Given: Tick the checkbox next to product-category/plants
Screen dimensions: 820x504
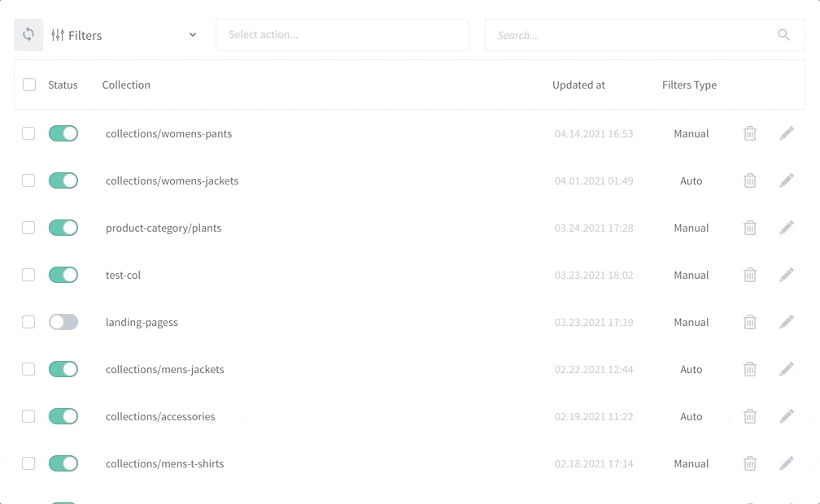Looking at the screenshot, I should (x=28, y=228).
